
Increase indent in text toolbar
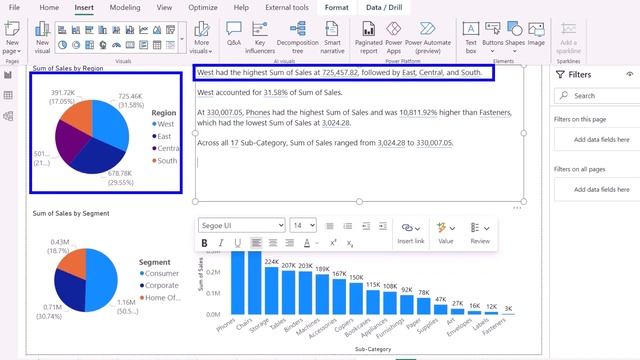382,226
